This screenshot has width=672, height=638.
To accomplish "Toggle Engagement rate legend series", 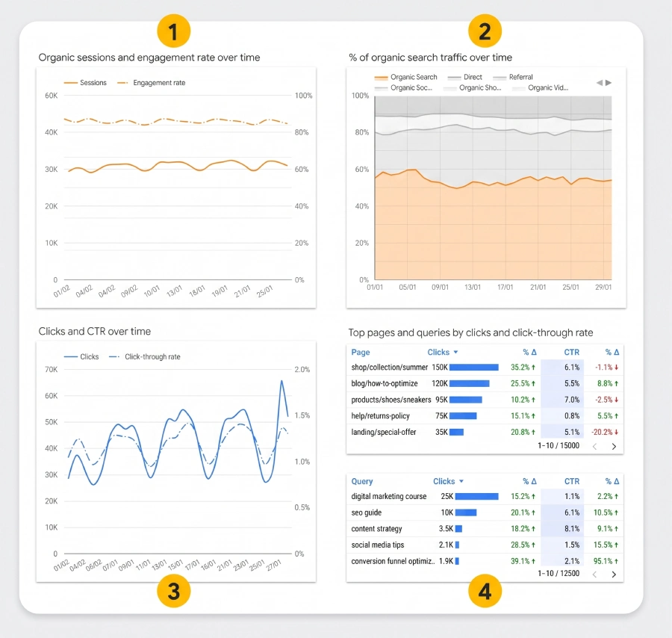I will (x=152, y=83).
